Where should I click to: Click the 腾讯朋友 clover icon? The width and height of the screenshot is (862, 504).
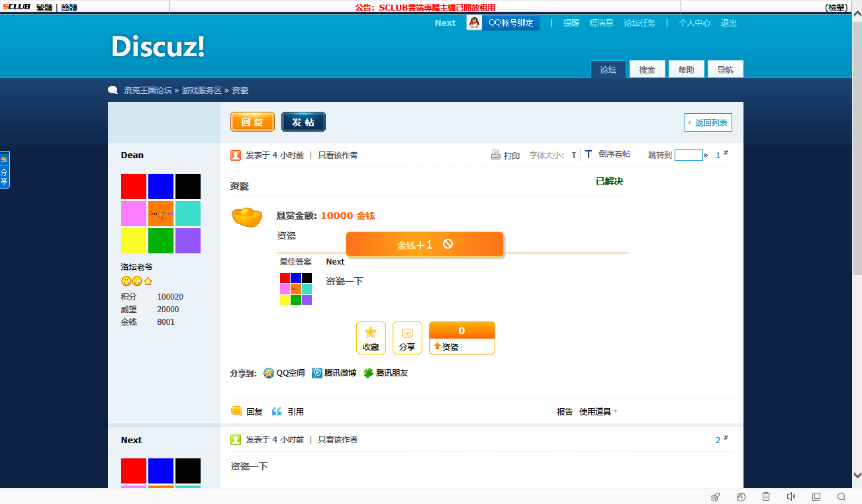coord(369,373)
